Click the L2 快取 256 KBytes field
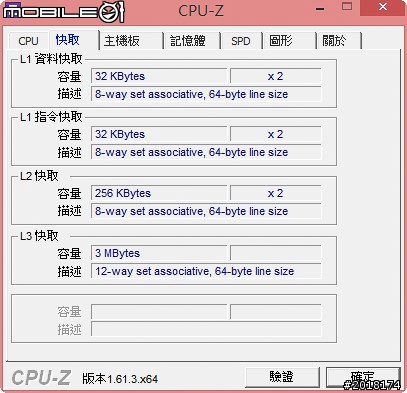 (x=159, y=193)
